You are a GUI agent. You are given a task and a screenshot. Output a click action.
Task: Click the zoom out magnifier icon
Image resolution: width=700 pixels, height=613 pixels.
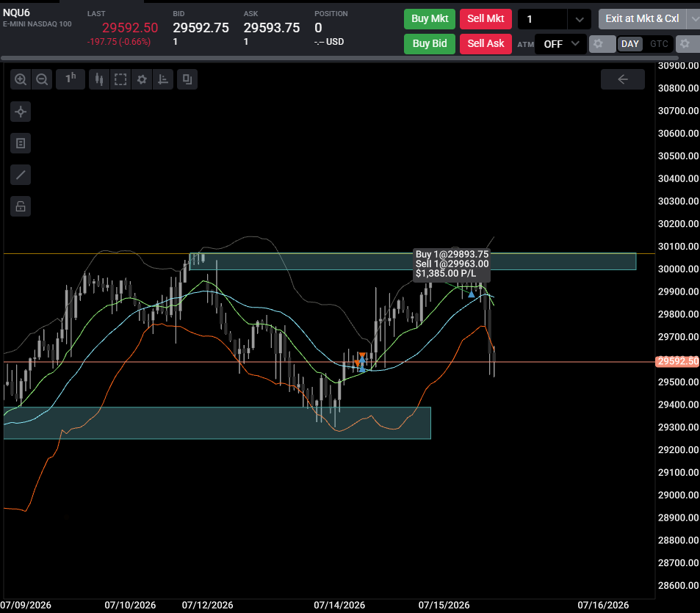tap(42, 79)
